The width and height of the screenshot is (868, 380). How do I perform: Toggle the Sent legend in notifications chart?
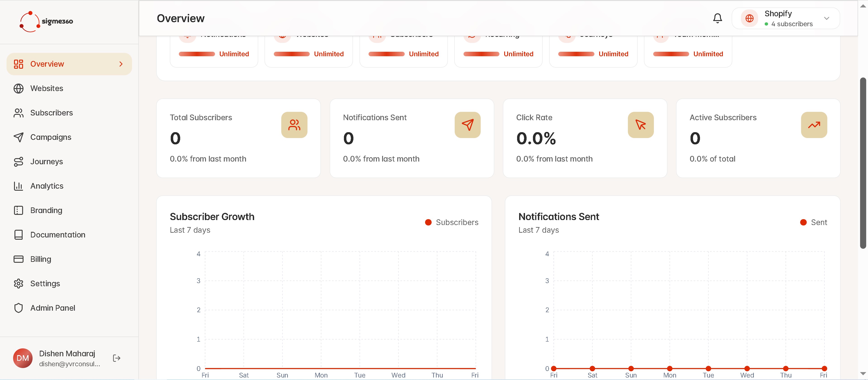click(814, 222)
